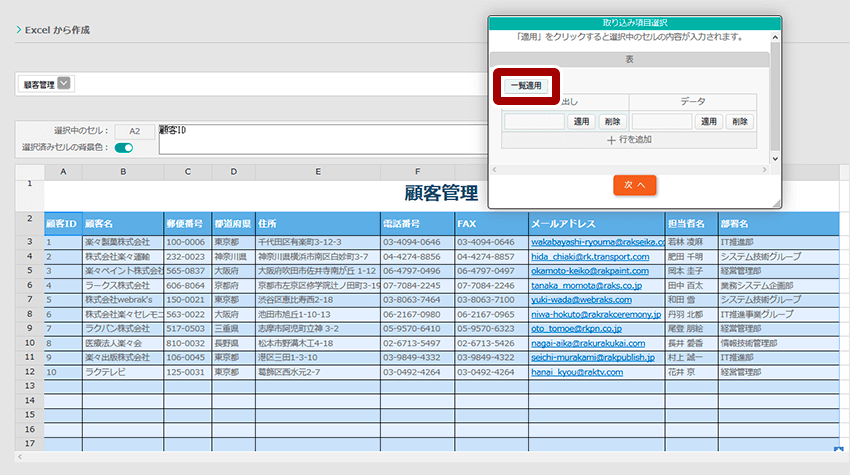This screenshot has width=850, height=475.
Task: Click the 一覧適用 button
Action: click(526, 86)
